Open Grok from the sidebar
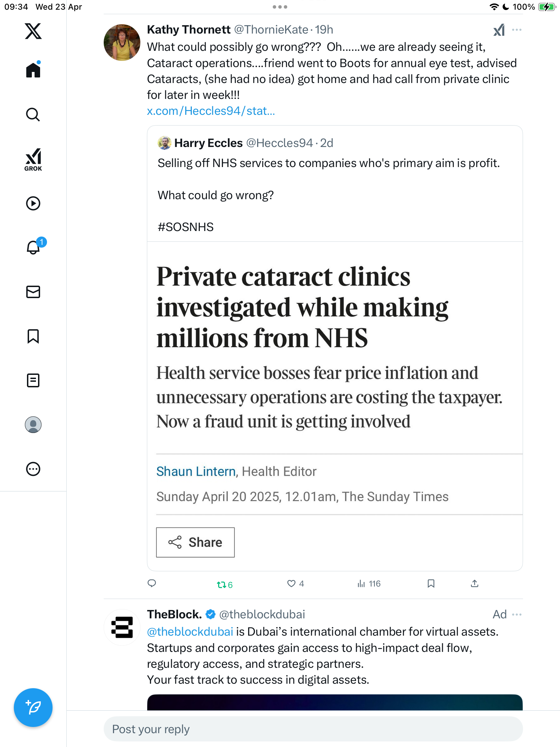560x747 pixels. (33, 160)
